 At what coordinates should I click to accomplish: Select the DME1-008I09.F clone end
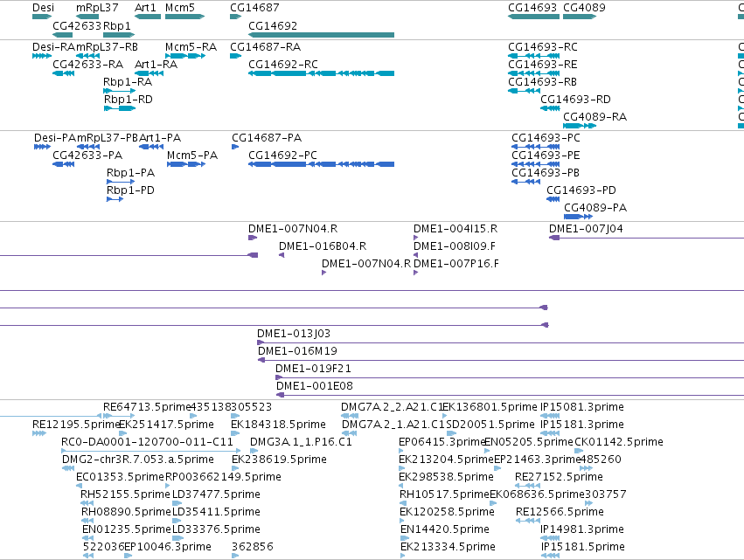point(415,255)
